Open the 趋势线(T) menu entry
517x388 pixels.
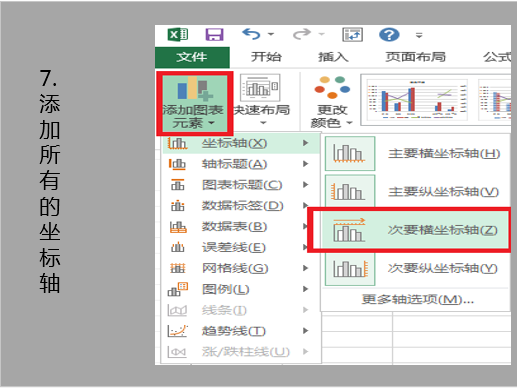[x=240, y=331]
